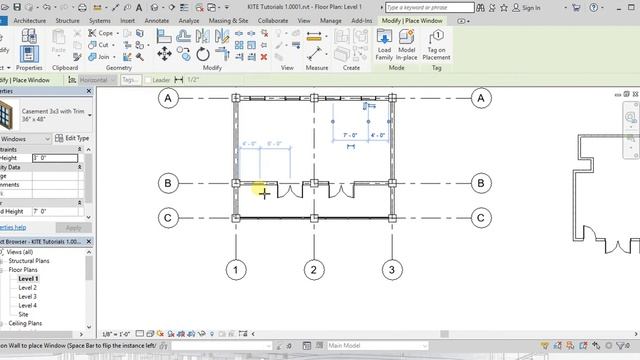Viewport: 640px width, 360px height.
Task: Select the Rotate tool in Modify panel
Action: pos(202,54)
